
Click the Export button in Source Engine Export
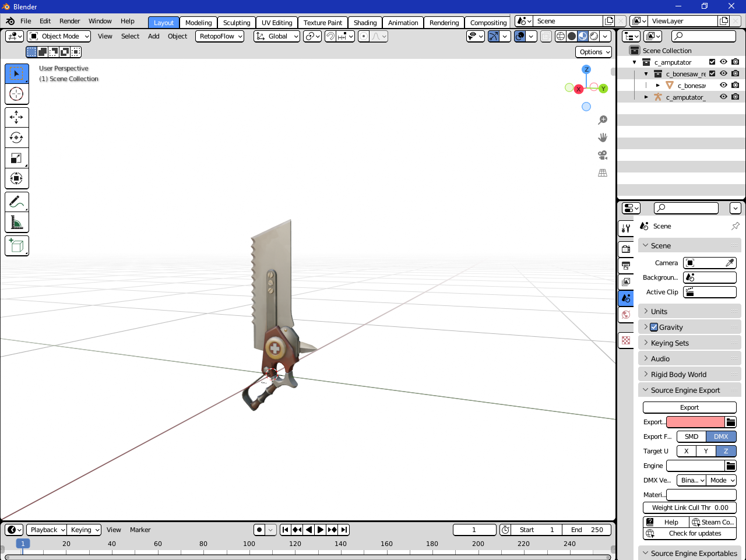(689, 407)
